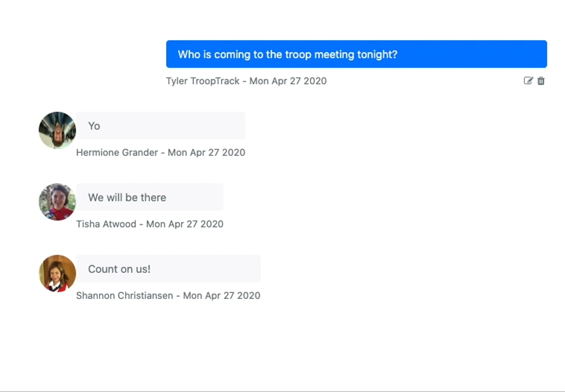Click the "We will be there" reply

pos(150,197)
